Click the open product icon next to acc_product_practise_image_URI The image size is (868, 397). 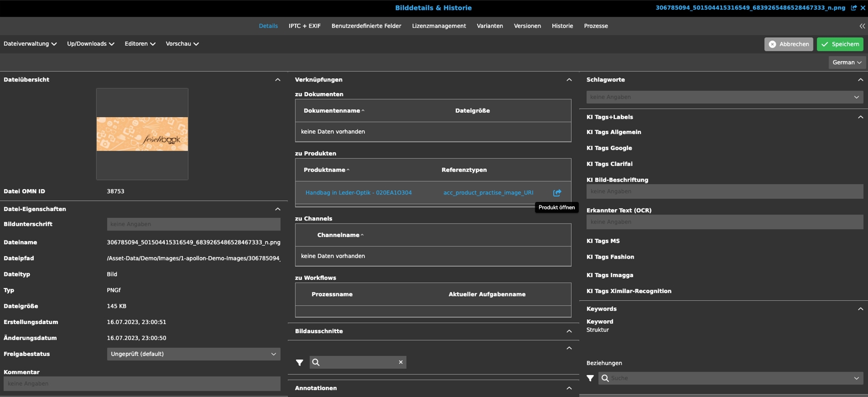coord(556,193)
